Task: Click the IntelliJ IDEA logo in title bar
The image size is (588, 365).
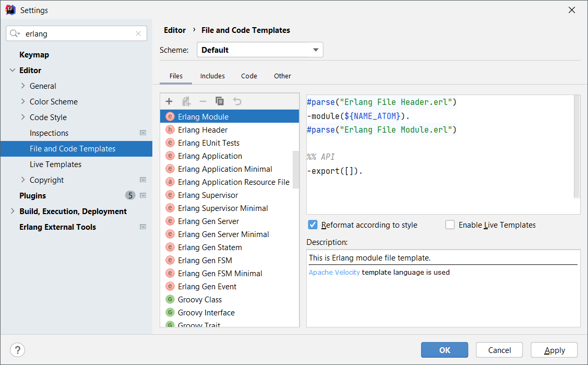Action: 10,10
